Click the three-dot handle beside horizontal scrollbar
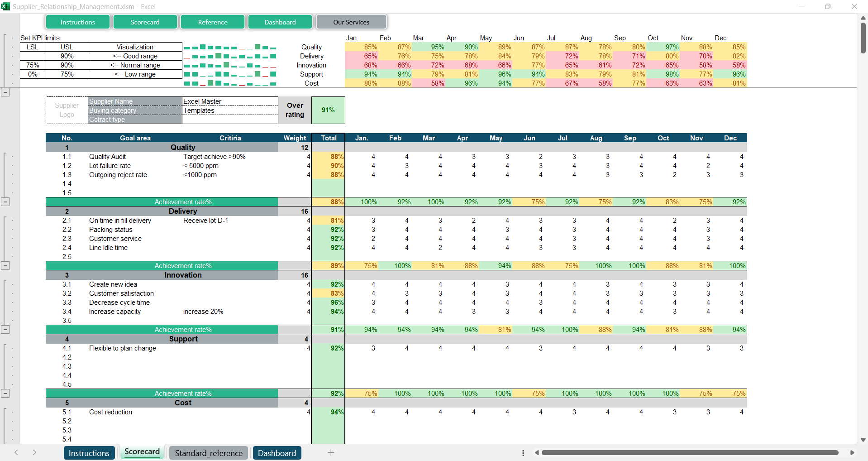This screenshot has width=868, height=461. [x=523, y=453]
